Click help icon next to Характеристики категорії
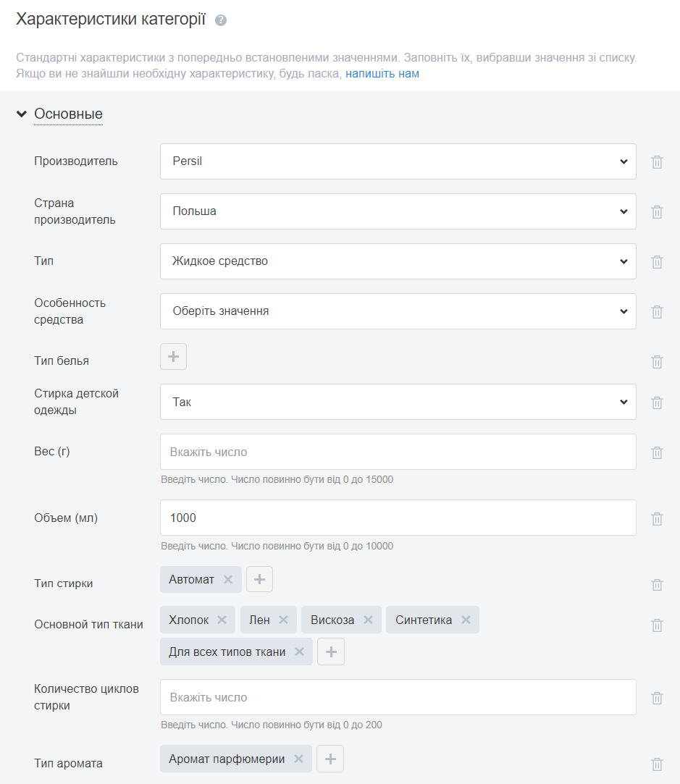680x784 pixels. tap(221, 20)
